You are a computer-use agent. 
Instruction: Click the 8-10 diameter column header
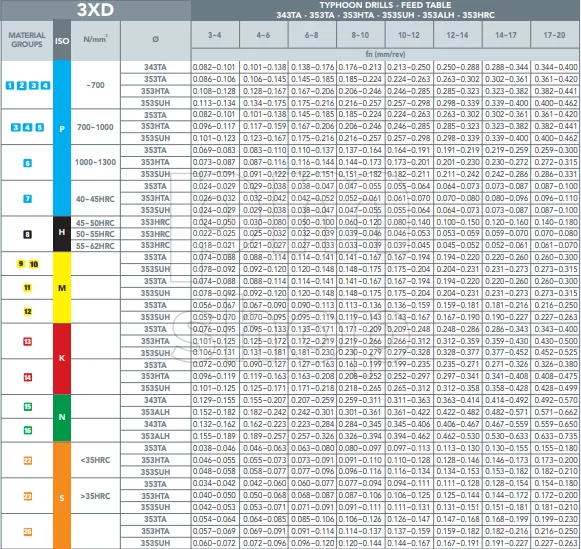[361, 35]
